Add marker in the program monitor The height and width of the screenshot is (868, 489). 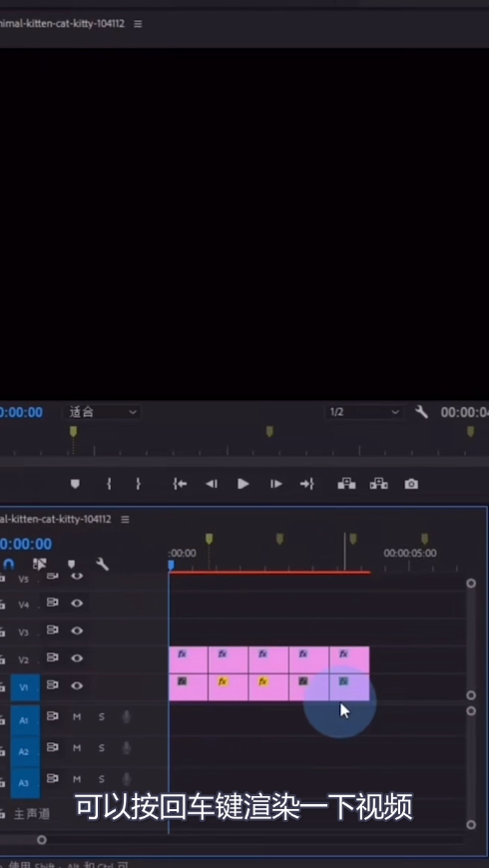point(75,484)
